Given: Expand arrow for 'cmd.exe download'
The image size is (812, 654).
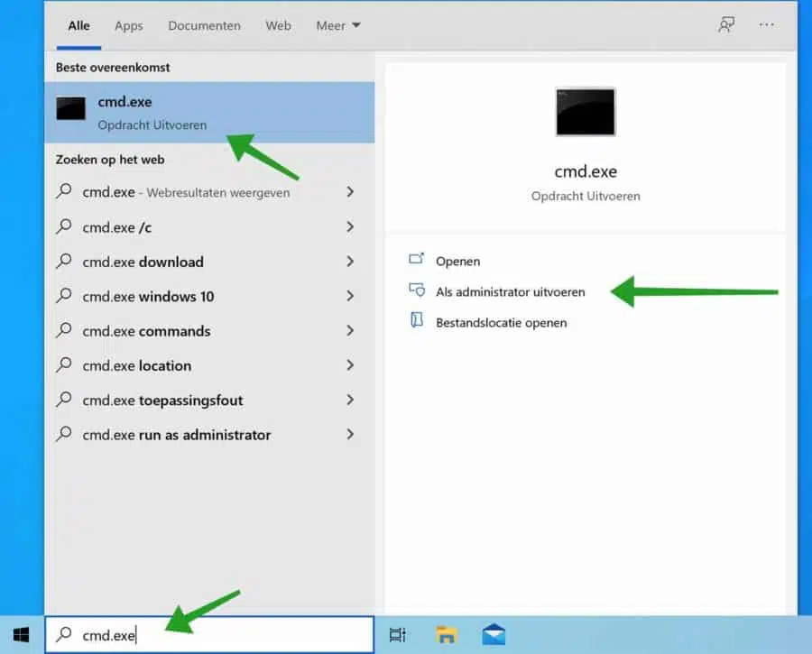Looking at the screenshot, I should pyautogui.click(x=350, y=261).
